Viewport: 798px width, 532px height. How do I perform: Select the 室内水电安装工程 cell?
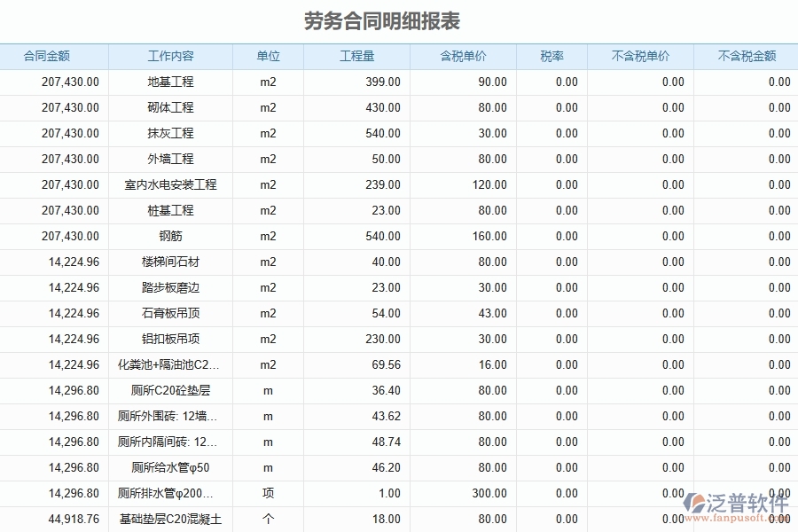click(170, 184)
